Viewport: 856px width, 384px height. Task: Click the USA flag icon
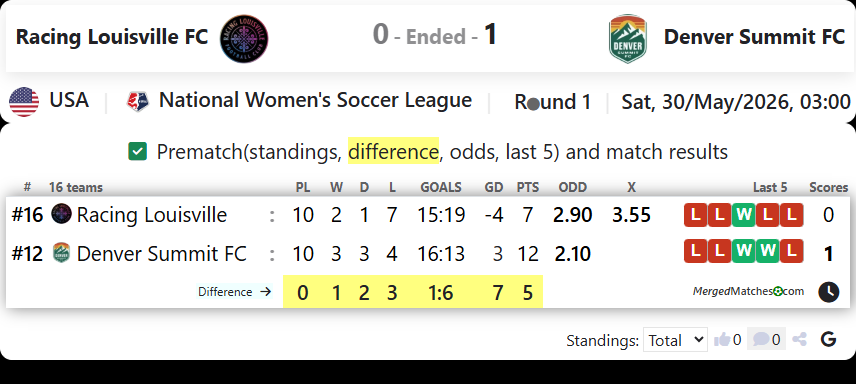(x=24, y=102)
